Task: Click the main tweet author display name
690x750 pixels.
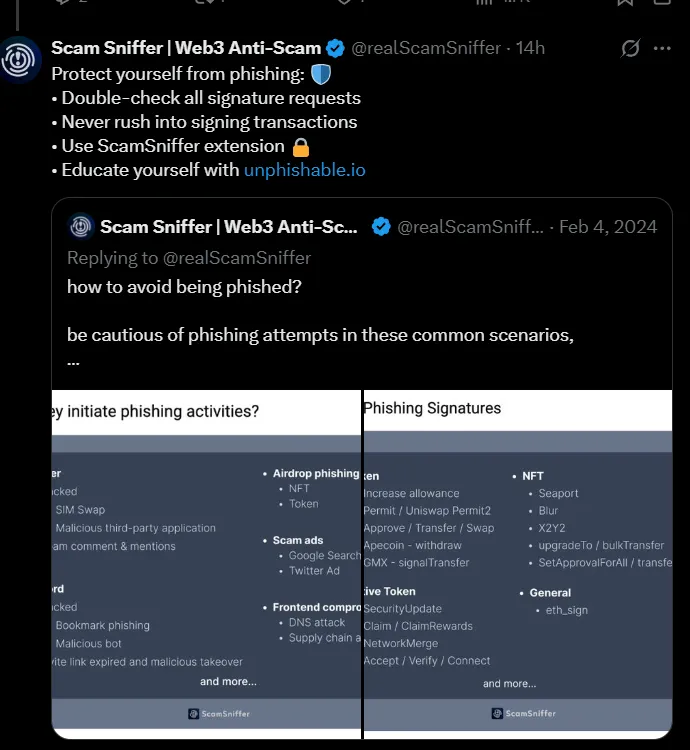Action: [x=186, y=48]
